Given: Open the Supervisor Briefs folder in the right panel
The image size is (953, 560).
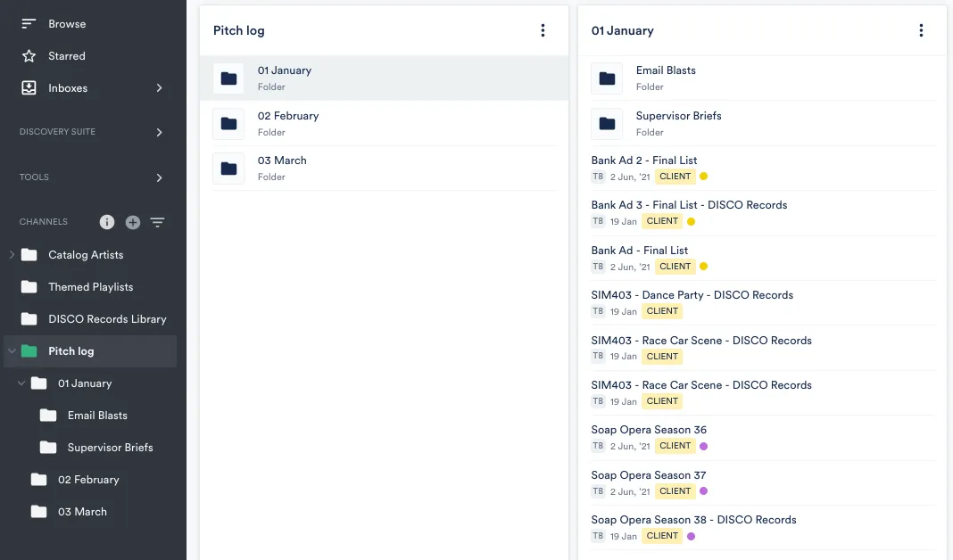Looking at the screenshot, I should (x=676, y=115).
